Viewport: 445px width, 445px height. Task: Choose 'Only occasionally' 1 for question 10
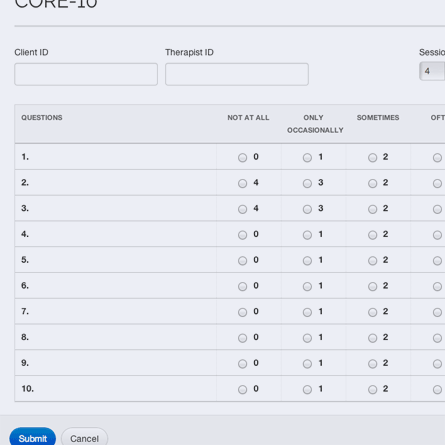[x=307, y=390]
